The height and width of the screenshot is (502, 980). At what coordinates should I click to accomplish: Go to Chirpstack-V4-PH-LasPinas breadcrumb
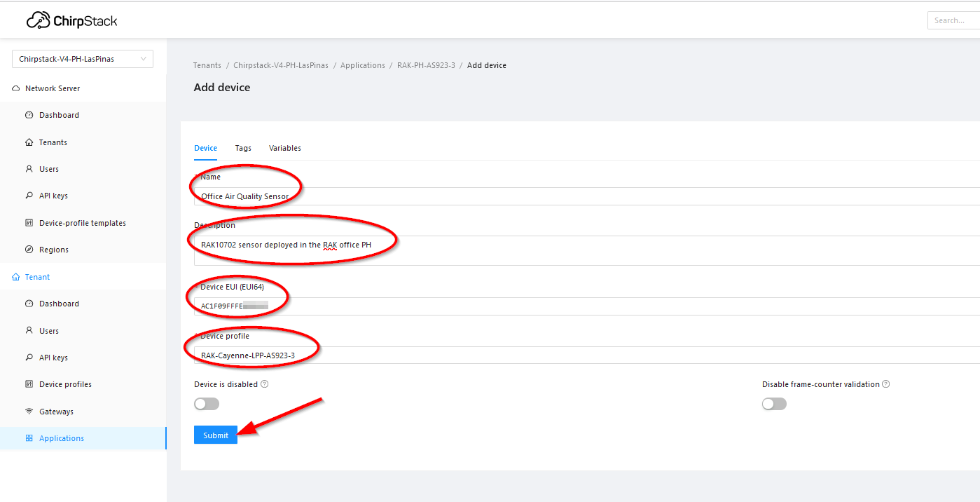(x=281, y=65)
